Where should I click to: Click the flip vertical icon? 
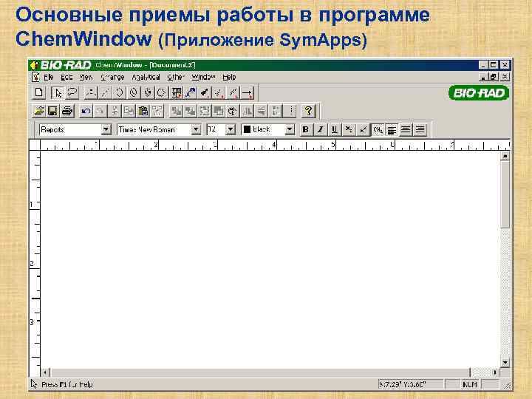click(x=262, y=111)
